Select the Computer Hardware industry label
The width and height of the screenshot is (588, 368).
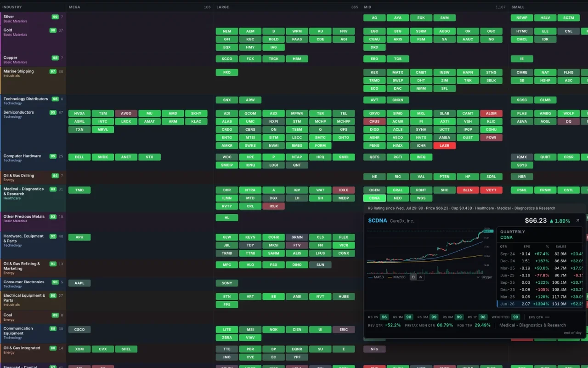(x=22, y=156)
